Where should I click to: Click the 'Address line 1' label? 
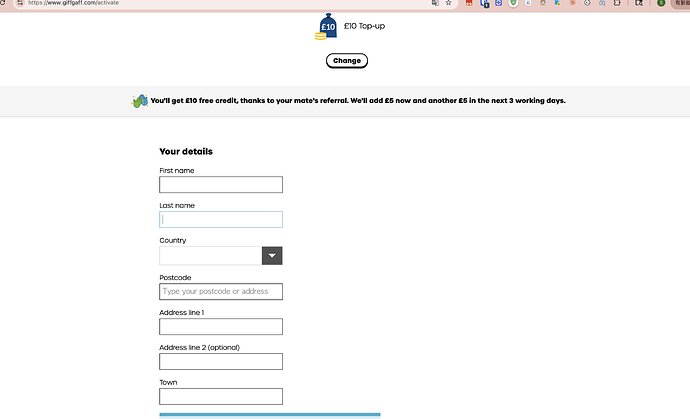[181, 312]
